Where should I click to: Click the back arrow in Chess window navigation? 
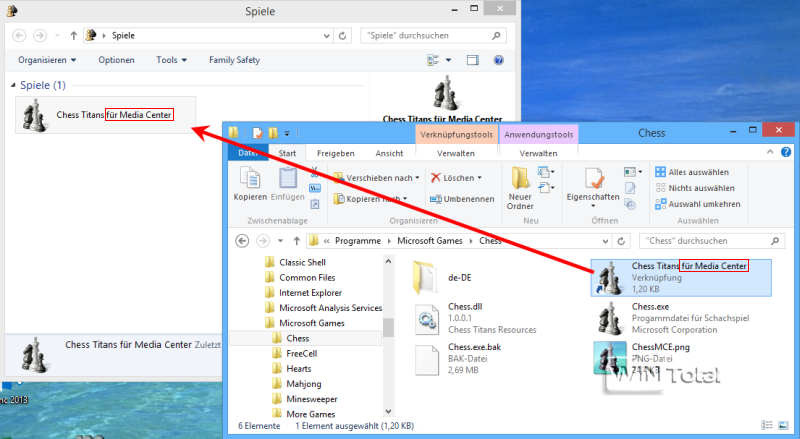click(x=242, y=241)
